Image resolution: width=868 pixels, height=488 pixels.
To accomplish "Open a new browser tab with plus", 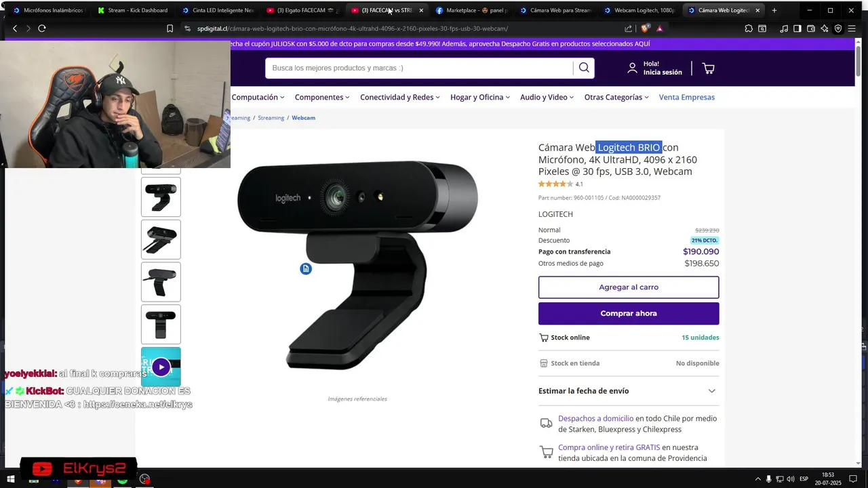I will (x=774, y=10).
